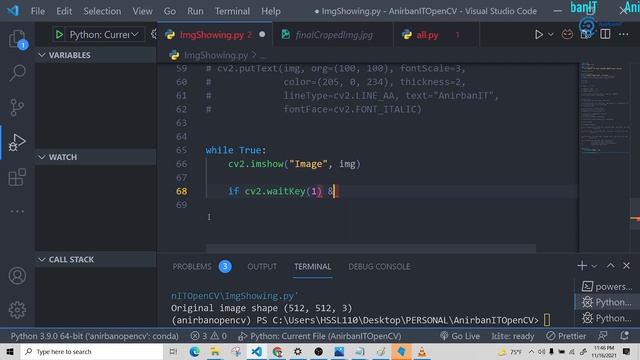Collapse the VARIABLES section

pyautogui.click(x=96, y=55)
